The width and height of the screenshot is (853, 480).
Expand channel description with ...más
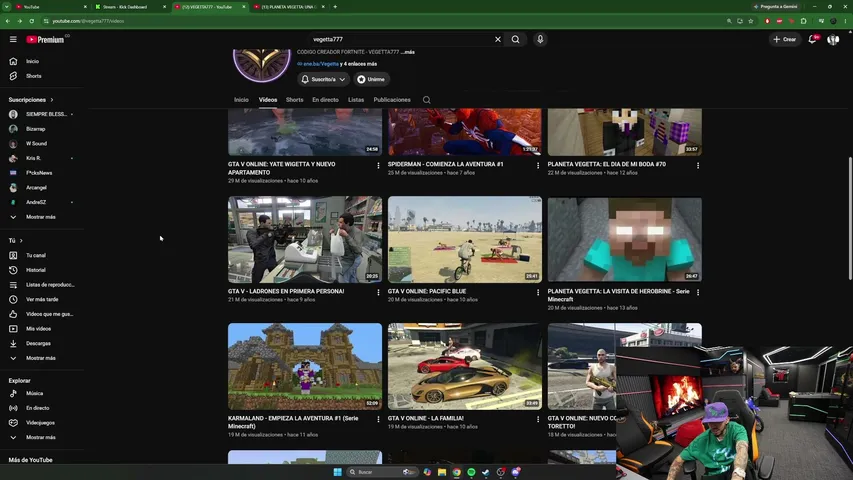coord(408,52)
